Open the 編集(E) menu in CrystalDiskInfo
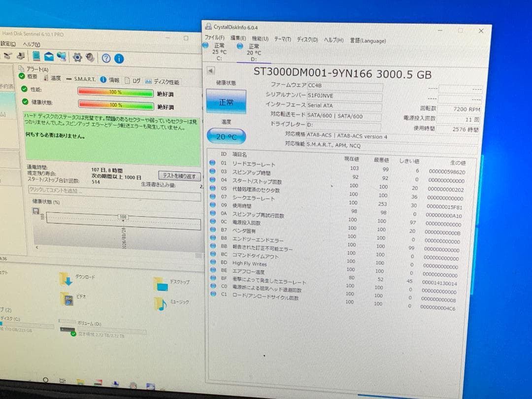The height and width of the screenshot is (399, 532). tap(238, 38)
